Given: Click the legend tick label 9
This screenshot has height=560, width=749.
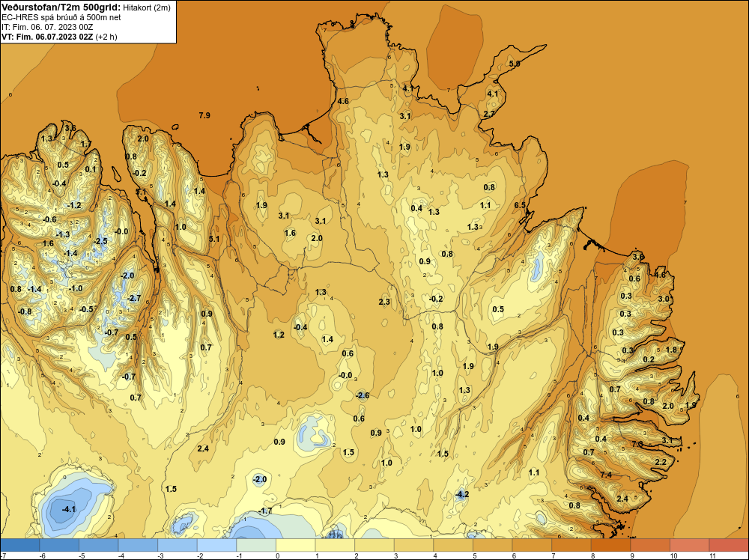Looking at the screenshot, I should 631,556.
